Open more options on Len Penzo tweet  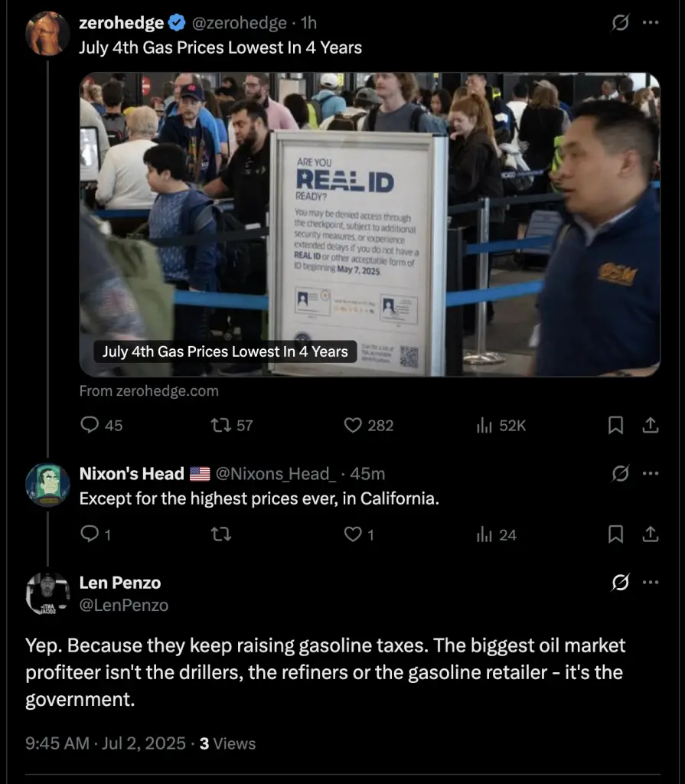(x=651, y=583)
